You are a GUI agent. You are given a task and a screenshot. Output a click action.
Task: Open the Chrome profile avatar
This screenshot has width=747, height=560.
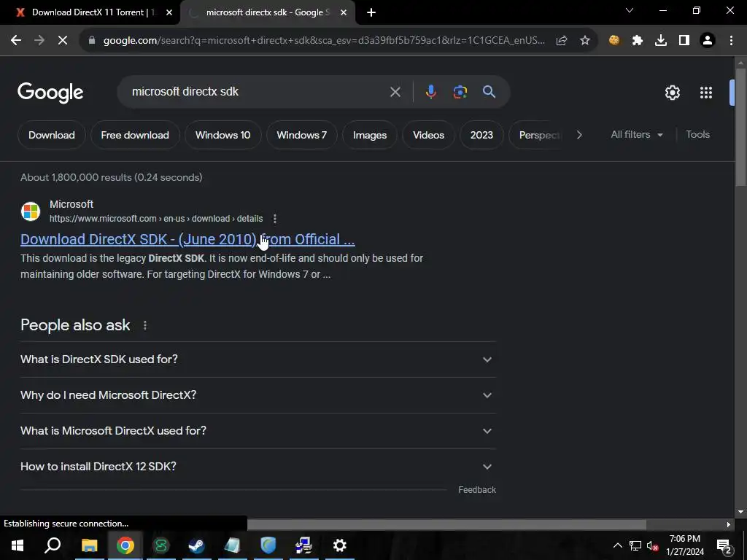708,41
